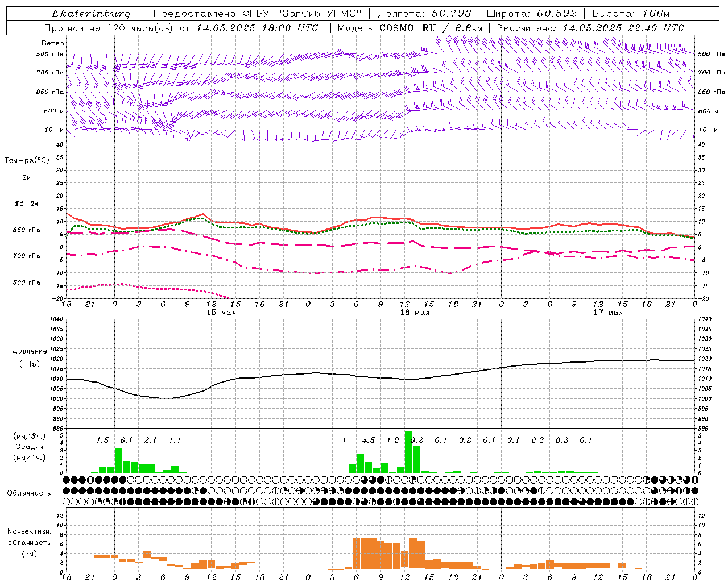Click the Ekaterinburg station title
Viewport: 728px width, 582px height.
tap(91, 14)
